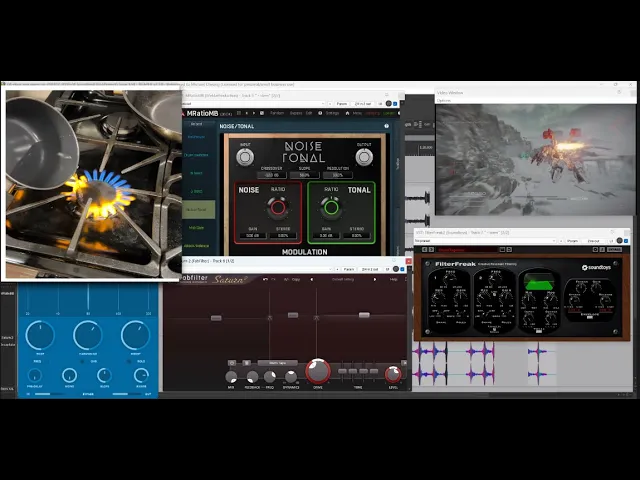Go to MRatioMB next preset arrow
The height and width of the screenshot is (480, 640).
tap(253, 113)
